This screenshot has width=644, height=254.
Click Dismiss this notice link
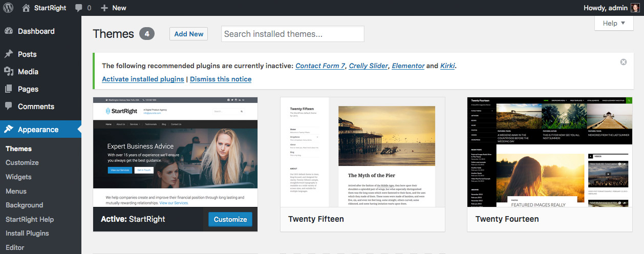pos(221,79)
